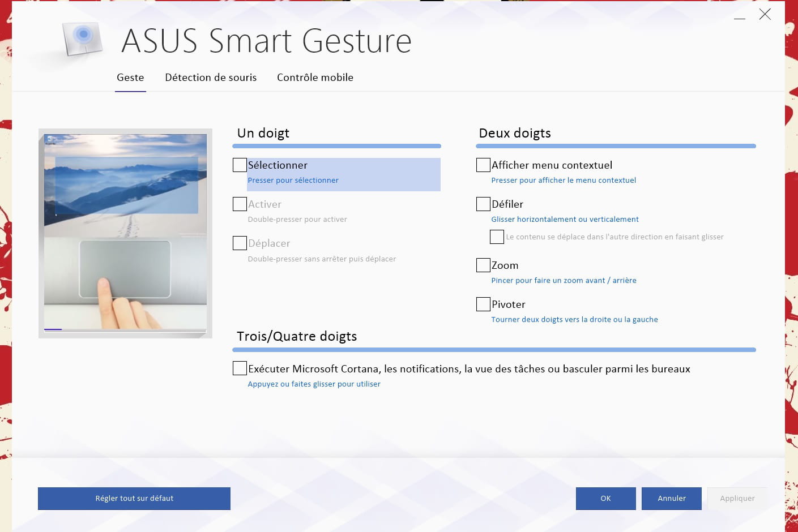798x532 pixels.
Task: Enable the Exécuter Microsoft Cortana checkbox
Action: (x=240, y=368)
